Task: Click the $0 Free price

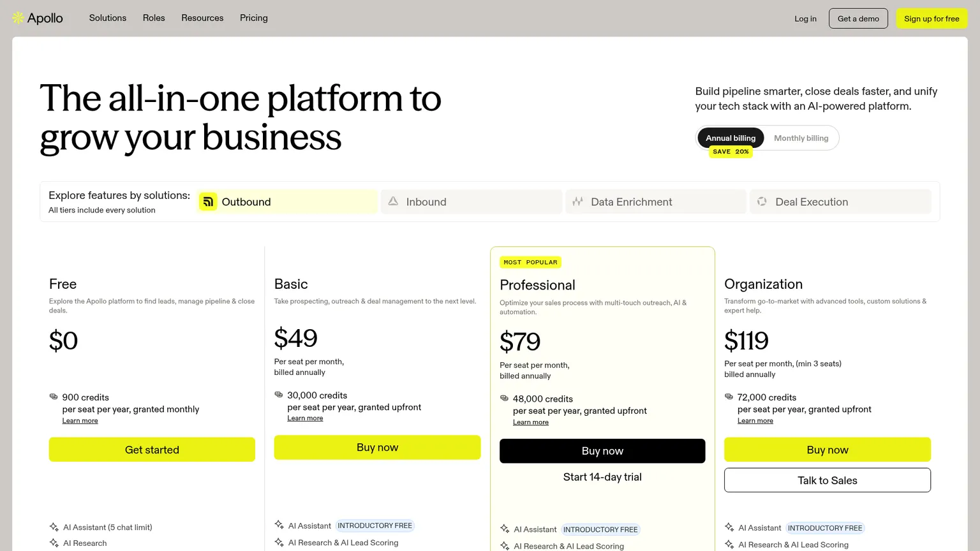Action: pos(63,341)
